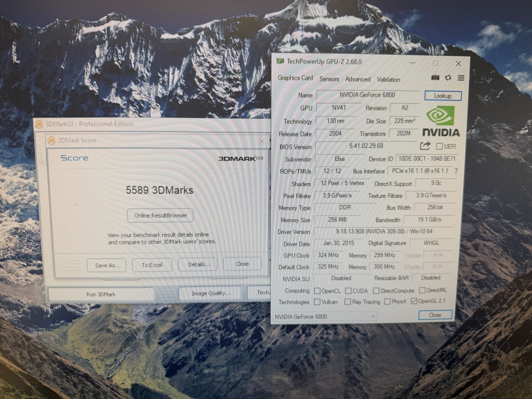This screenshot has width=532, height=399.
Task: Toggle the DirectML checkbox
Action: [422, 290]
